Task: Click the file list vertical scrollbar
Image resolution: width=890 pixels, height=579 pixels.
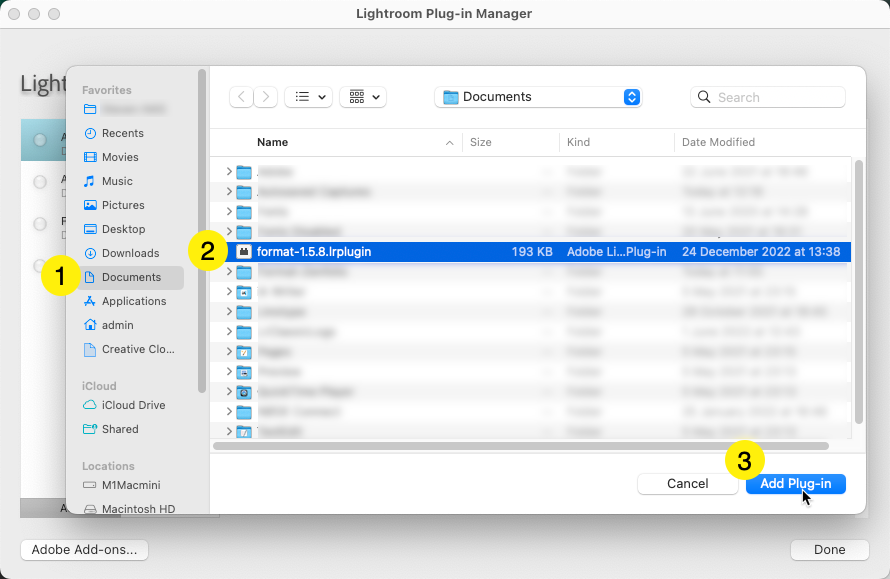Action: pyautogui.click(x=859, y=292)
